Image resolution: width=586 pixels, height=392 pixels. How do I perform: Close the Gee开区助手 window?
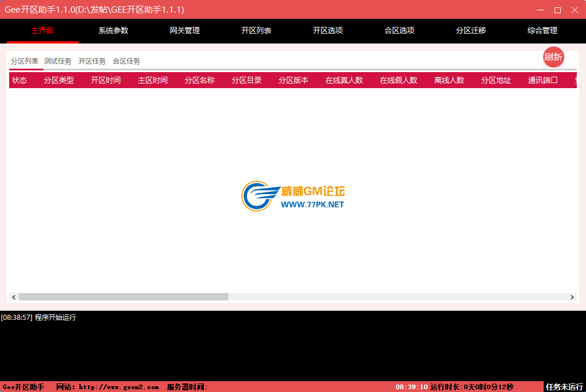(x=575, y=10)
